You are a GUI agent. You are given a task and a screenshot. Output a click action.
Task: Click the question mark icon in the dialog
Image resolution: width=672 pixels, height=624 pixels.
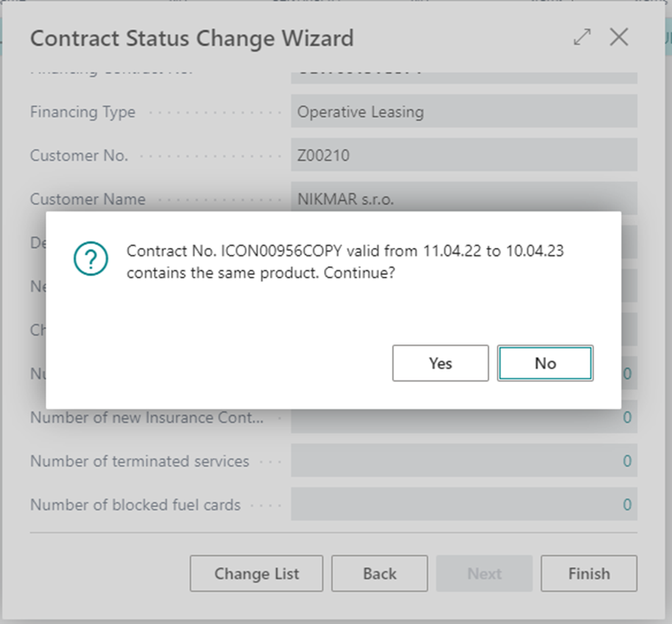(x=91, y=259)
